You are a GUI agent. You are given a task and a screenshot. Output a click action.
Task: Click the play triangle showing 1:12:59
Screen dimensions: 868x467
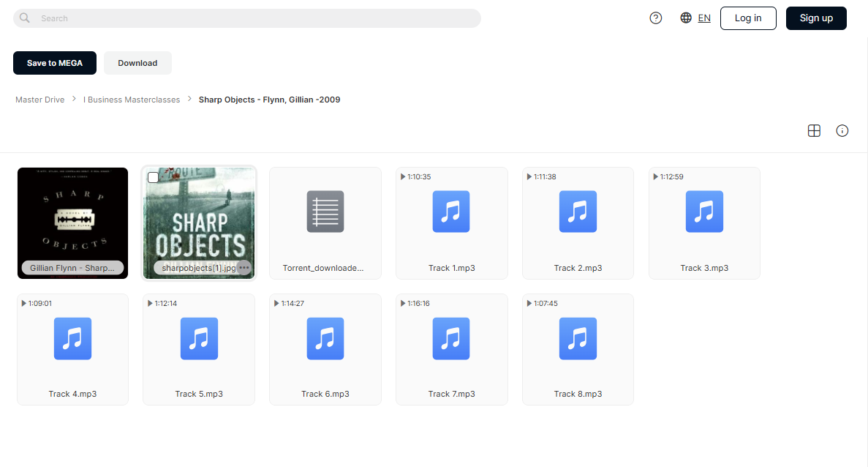[655, 176]
